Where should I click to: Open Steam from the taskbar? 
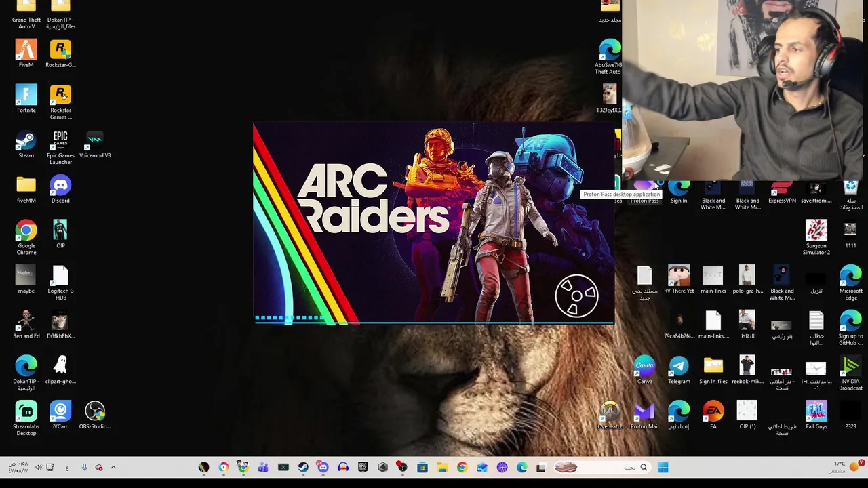point(303,467)
